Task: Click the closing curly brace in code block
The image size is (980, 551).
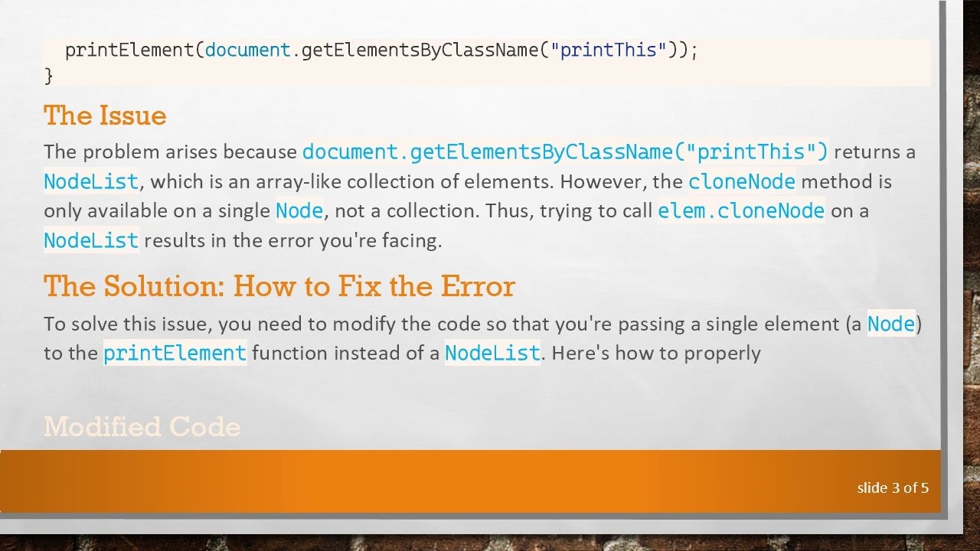Action: 49,76
